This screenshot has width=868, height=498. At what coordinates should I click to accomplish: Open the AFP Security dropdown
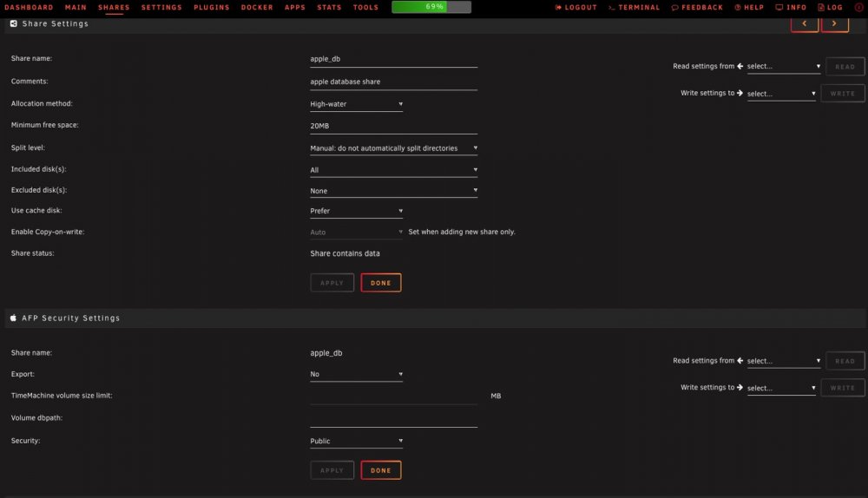click(357, 442)
